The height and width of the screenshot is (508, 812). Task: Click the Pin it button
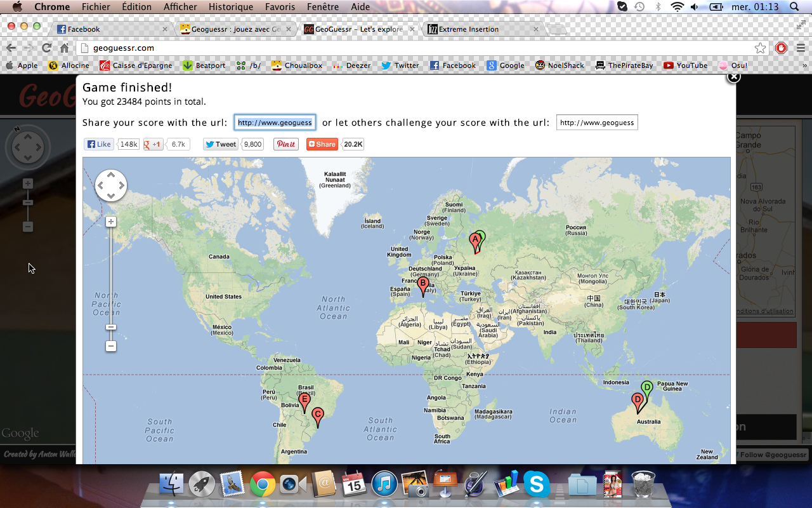click(286, 144)
